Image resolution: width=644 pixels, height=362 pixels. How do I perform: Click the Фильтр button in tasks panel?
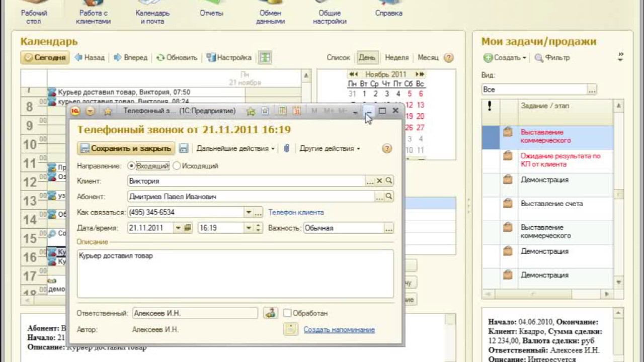(x=552, y=57)
